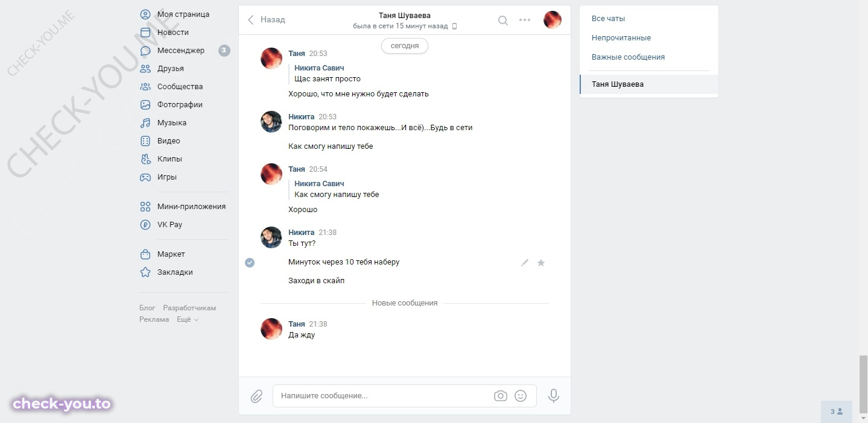Click sender name Никита at 21:38
The image size is (868, 423).
(x=302, y=233)
